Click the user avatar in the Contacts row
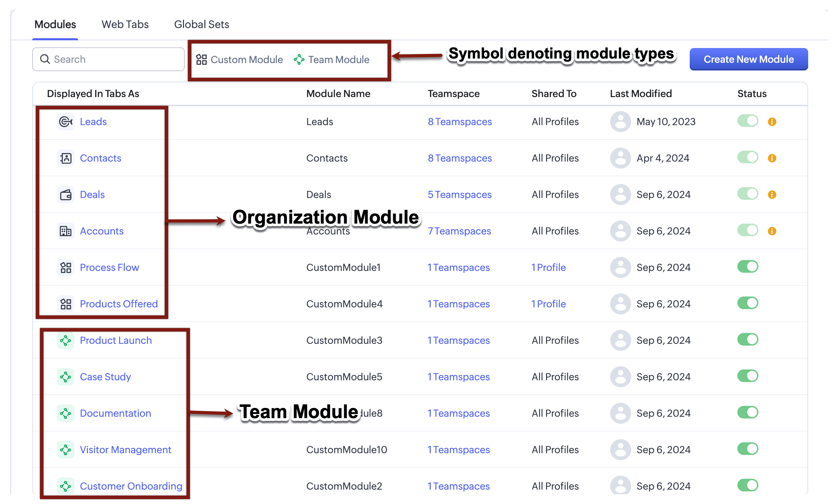The width and height of the screenshot is (839, 504). 620,158
